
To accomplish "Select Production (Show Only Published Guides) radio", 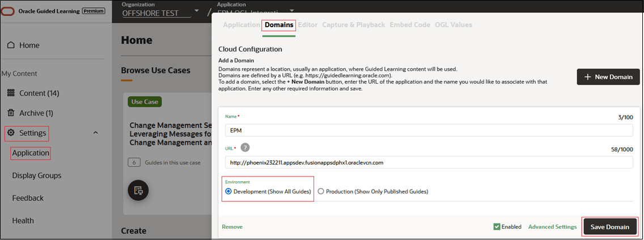I will [321, 191].
